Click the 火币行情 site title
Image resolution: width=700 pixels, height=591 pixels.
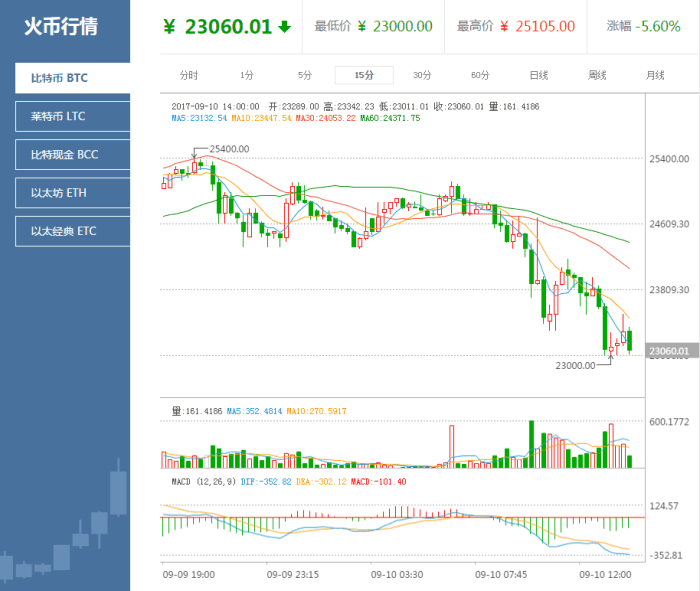61,26
